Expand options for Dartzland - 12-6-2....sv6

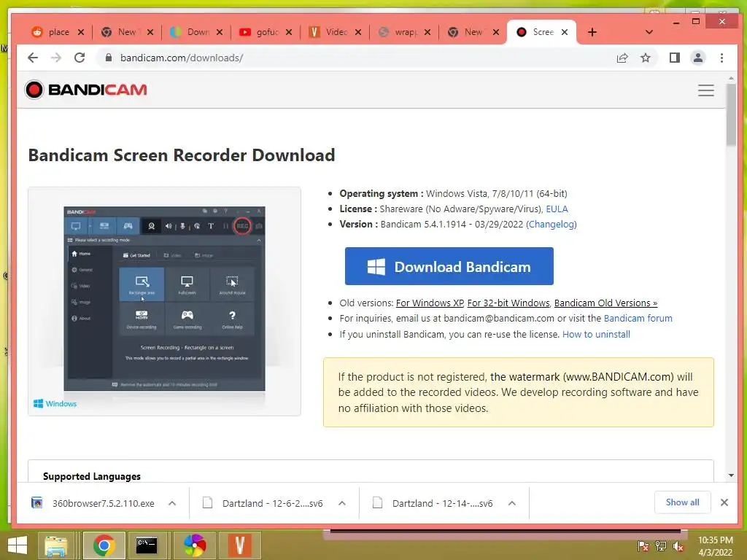[x=342, y=503]
